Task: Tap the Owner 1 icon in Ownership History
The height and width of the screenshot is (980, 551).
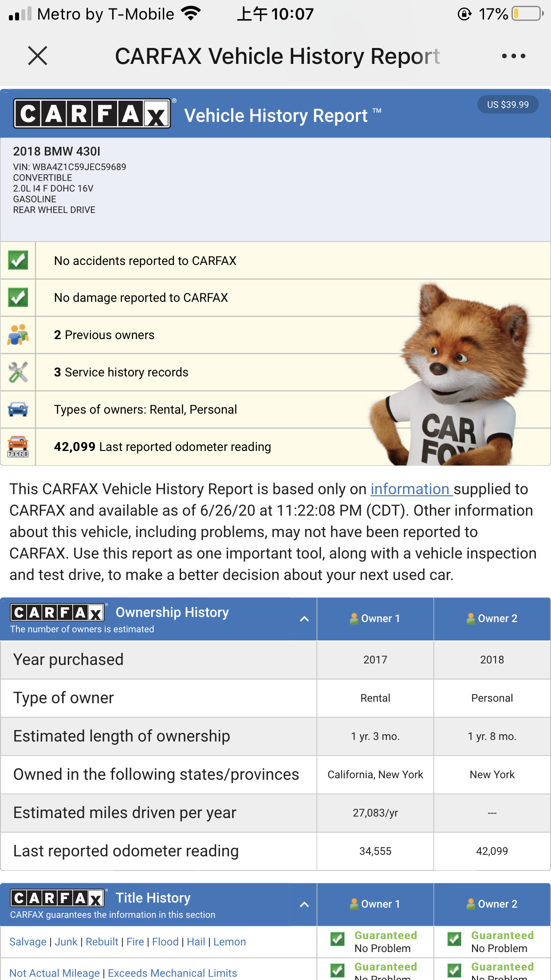Action: coord(354,619)
